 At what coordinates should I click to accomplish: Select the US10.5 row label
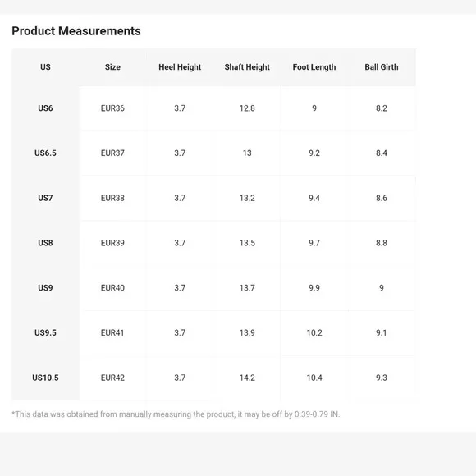[x=45, y=378]
